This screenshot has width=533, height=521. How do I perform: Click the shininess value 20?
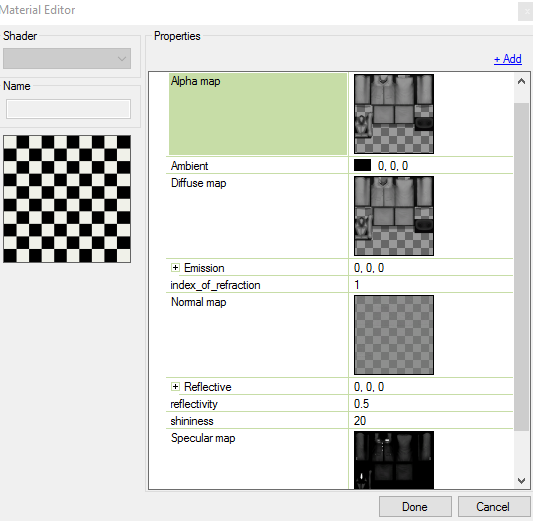(x=360, y=421)
